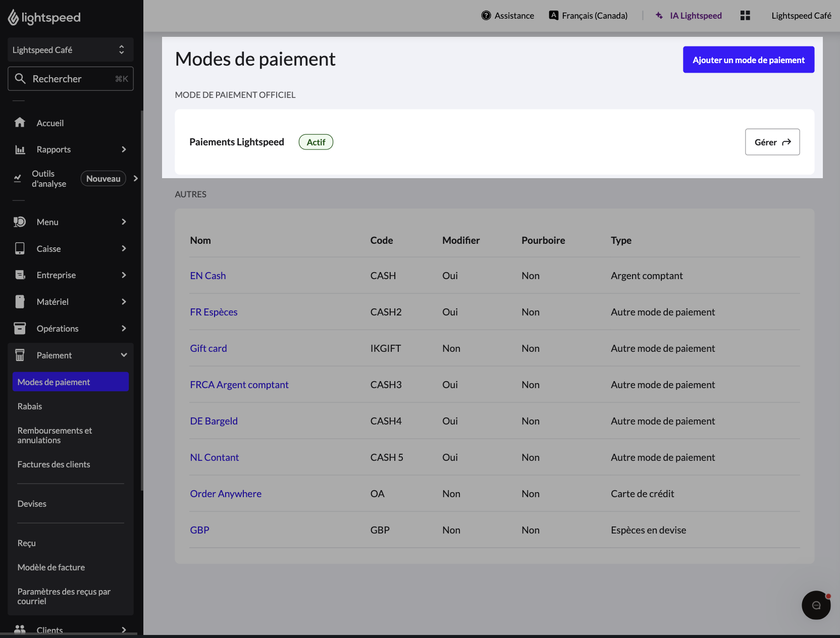The image size is (840, 638).
Task: Click the Rechercher search field
Action: [71, 78]
